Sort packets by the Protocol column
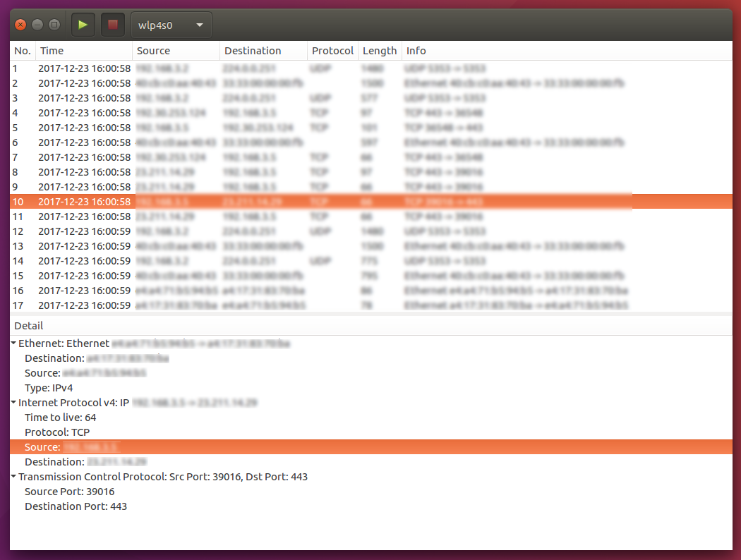Viewport: 741px width, 560px height. click(x=332, y=50)
